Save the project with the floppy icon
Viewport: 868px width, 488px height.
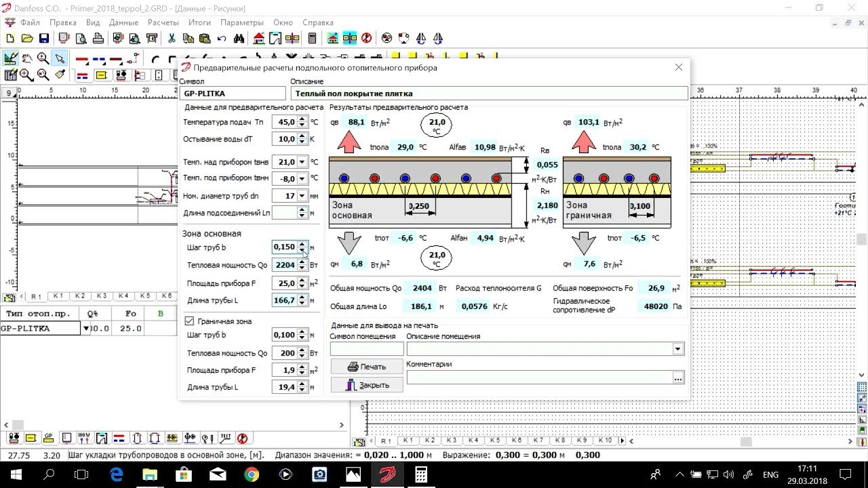pos(44,39)
